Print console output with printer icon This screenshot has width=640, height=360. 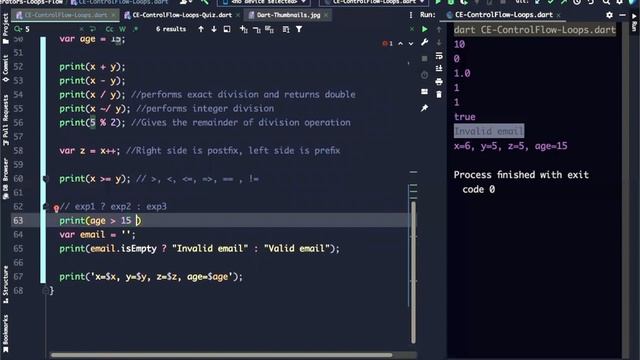point(439,82)
